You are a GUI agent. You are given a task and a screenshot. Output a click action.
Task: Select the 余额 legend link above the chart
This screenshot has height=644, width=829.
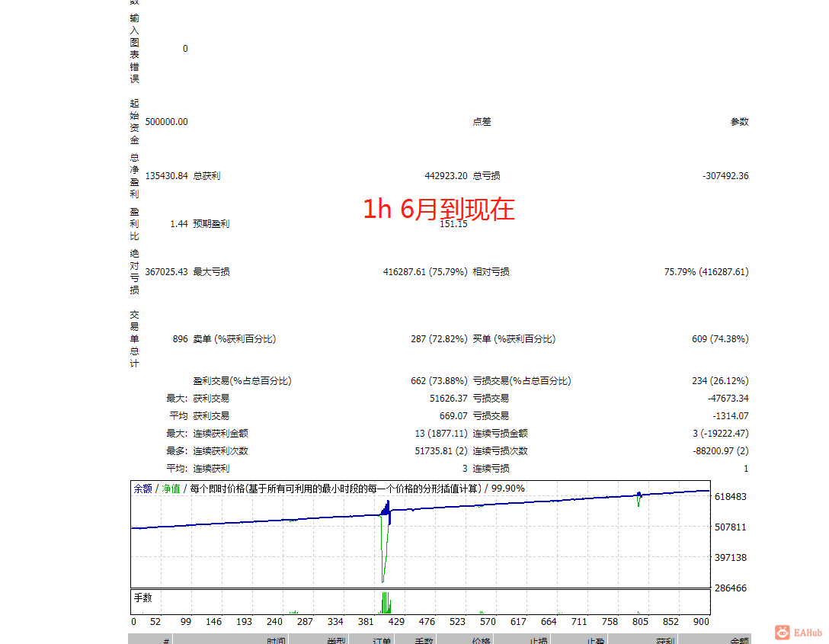[x=143, y=488]
